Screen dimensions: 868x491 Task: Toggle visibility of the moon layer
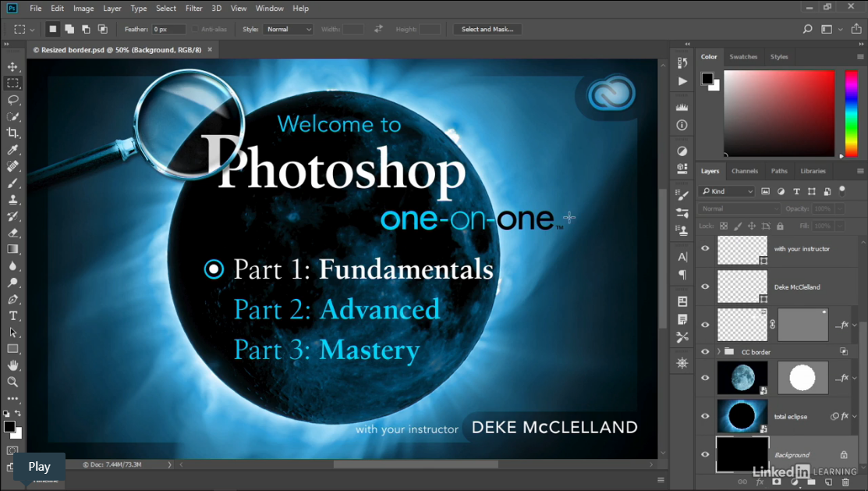click(705, 378)
